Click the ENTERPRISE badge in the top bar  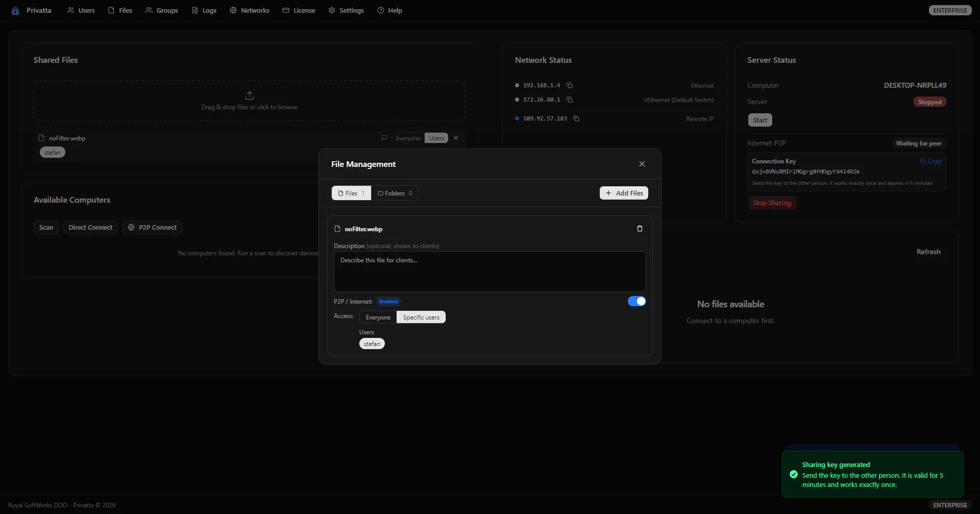pyautogui.click(x=950, y=10)
